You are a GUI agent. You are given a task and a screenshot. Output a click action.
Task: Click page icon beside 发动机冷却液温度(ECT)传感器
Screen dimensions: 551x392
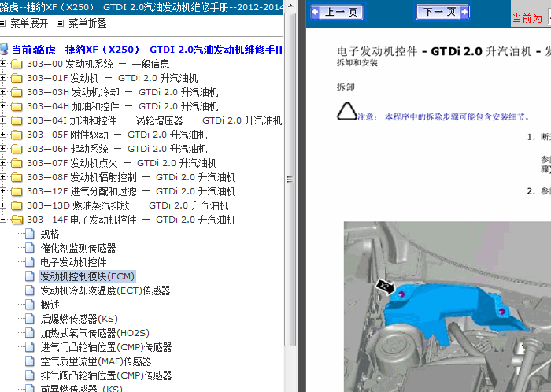pos(30,290)
